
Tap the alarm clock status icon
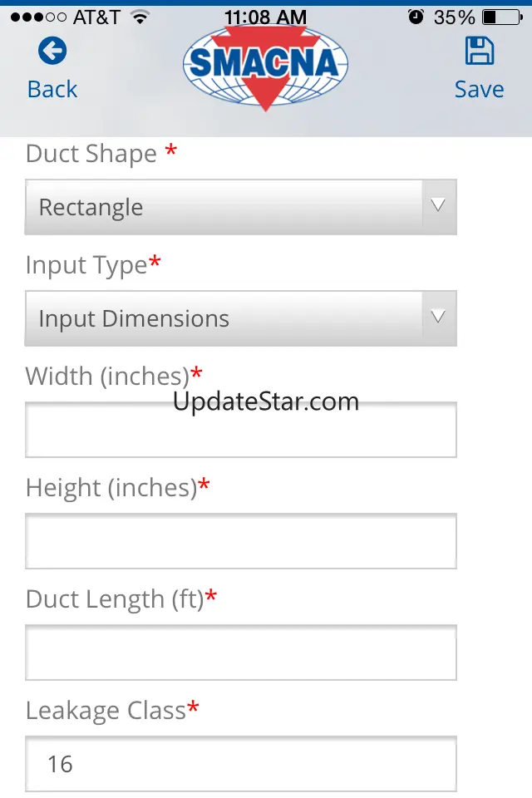click(x=416, y=17)
